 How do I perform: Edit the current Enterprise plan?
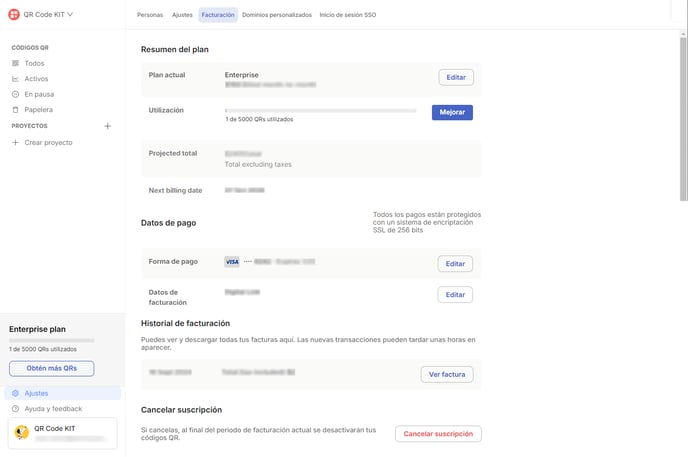click(456, 77)
